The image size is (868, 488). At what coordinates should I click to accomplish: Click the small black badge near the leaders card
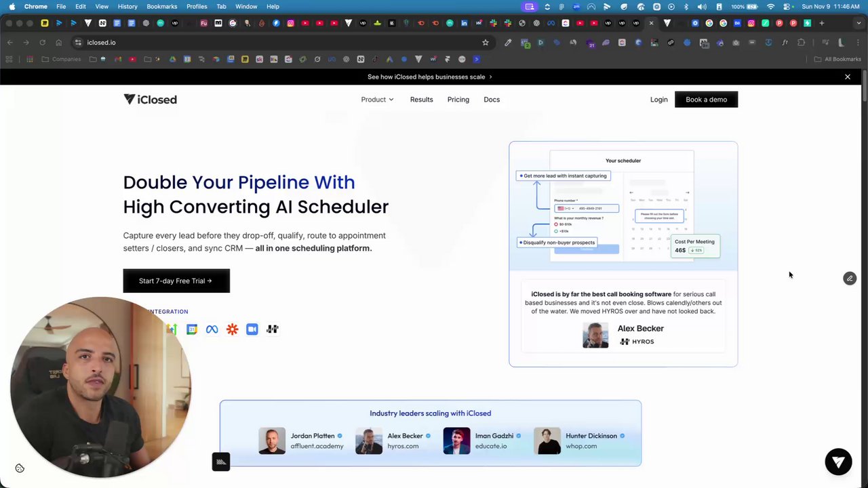pos(221,462)
